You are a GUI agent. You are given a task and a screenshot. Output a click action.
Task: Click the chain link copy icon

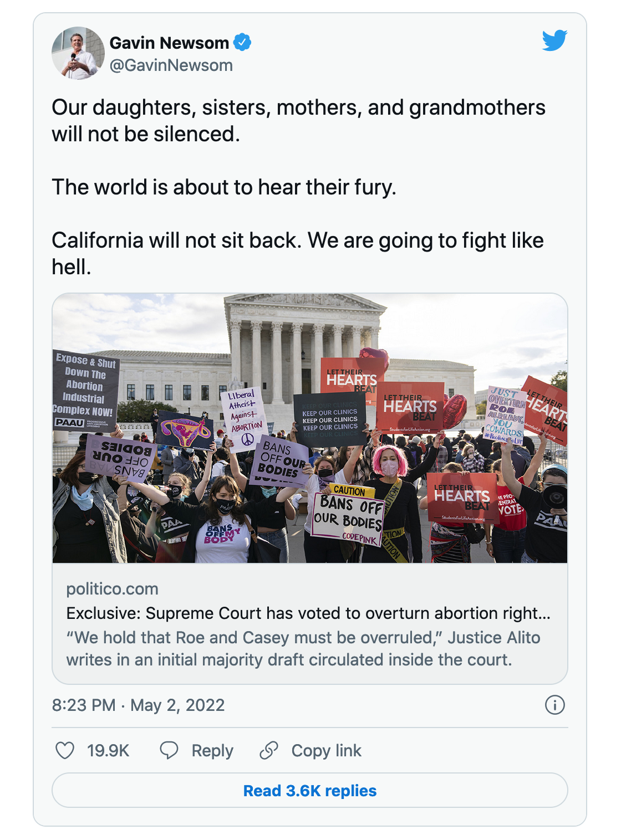click(269, 750)
